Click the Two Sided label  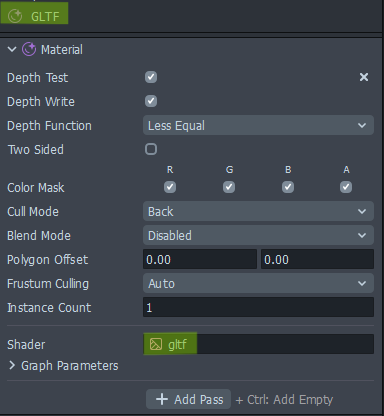pyautogui.click(x=36, y=150)
